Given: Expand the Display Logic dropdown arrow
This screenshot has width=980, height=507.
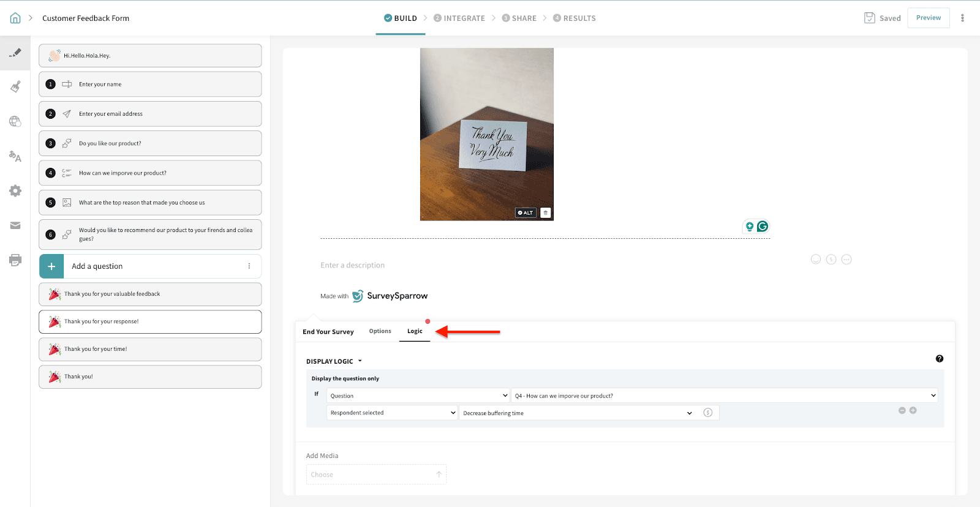Looking at the screenshot, I should pyautogui.click(x=360, y=361).
